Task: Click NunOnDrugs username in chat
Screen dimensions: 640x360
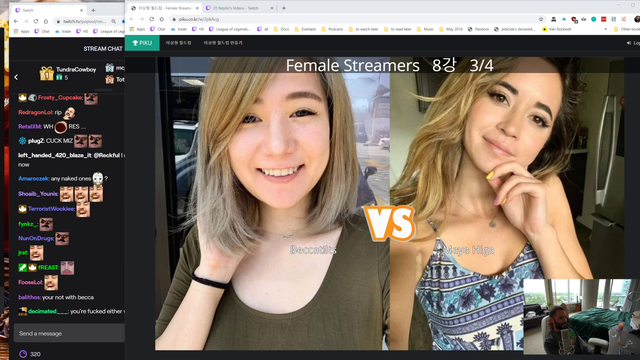Action: coord(36,238)
